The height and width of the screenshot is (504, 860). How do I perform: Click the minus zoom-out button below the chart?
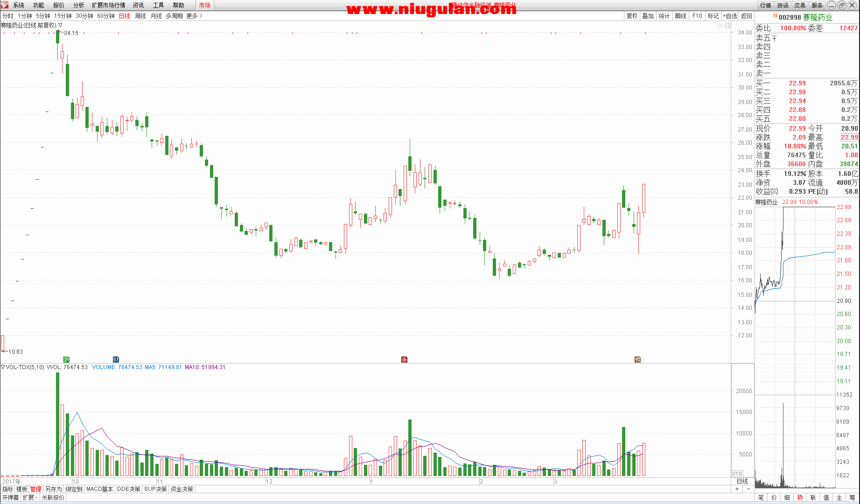tap(748, 489)
